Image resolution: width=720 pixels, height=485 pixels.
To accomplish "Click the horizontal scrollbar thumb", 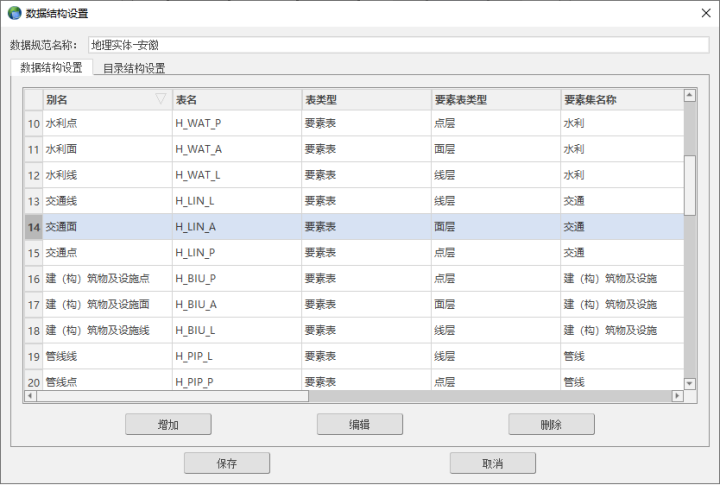I will [170, 396].
